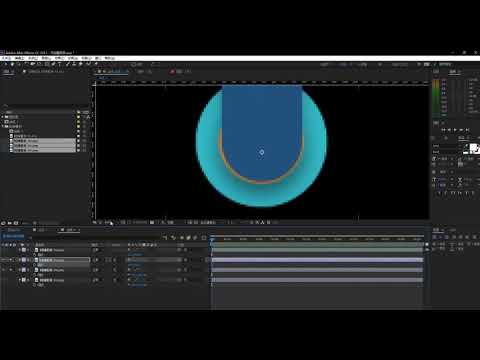Create new folder icon below project panel
Image resolution: width=480 pixels, height=360 pixels.
pos(10,223)
